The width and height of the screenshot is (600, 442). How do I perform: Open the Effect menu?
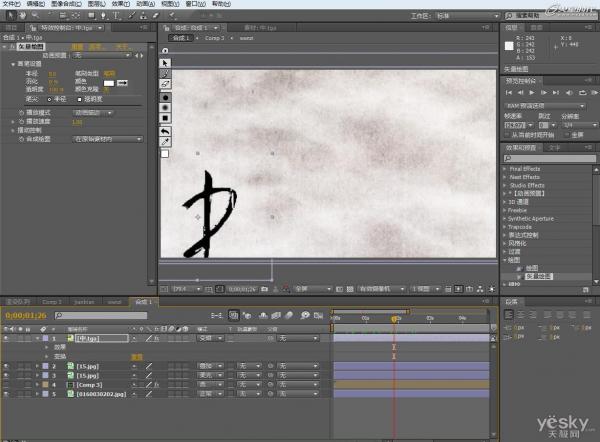click(120, 4)
